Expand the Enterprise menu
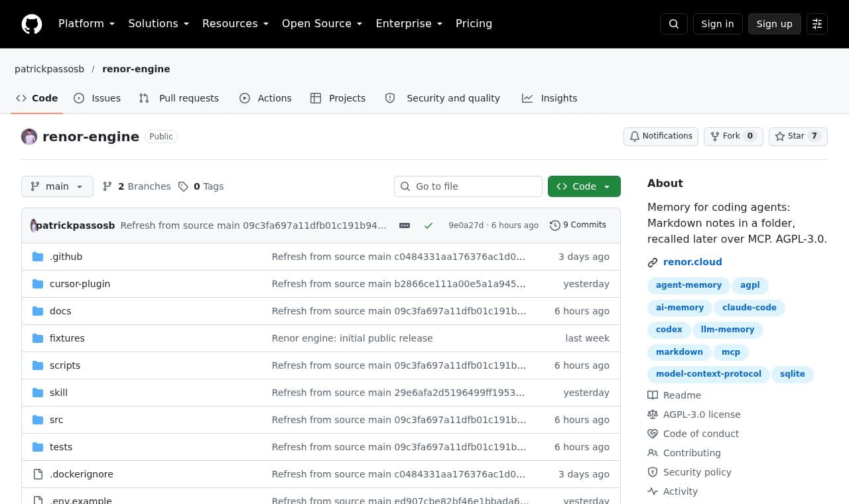Viewport: 849px width, 504px height. 409,24
